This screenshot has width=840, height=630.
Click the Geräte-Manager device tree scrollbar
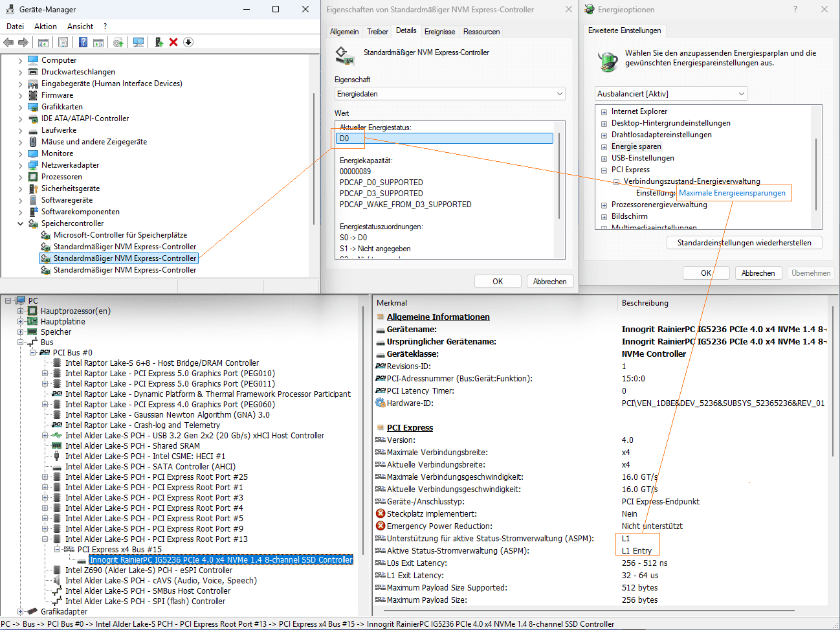tap(314, 159)
